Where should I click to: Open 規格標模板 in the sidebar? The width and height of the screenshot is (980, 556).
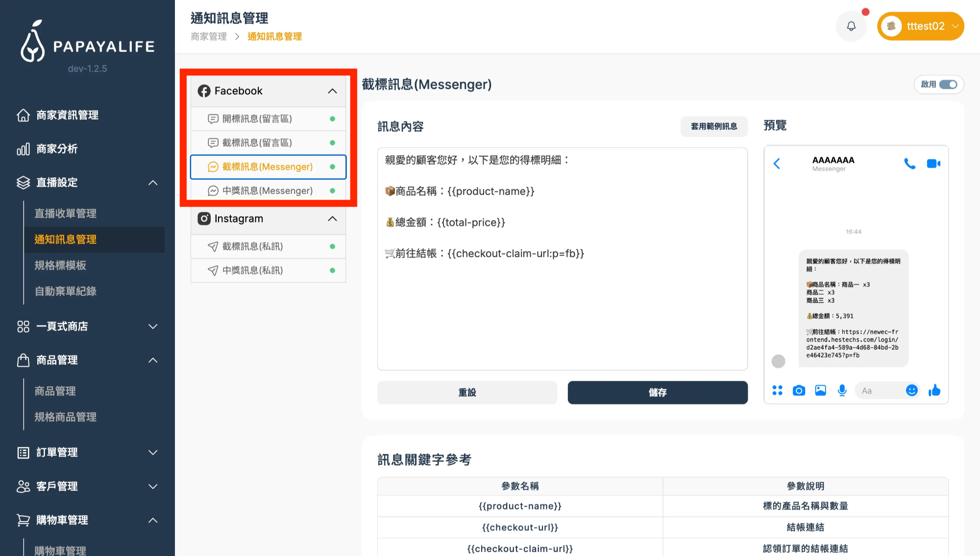click(x=60, y=266)
